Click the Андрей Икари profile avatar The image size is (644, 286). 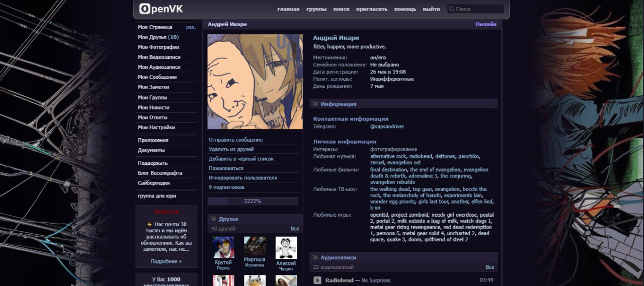pos(255,82)
